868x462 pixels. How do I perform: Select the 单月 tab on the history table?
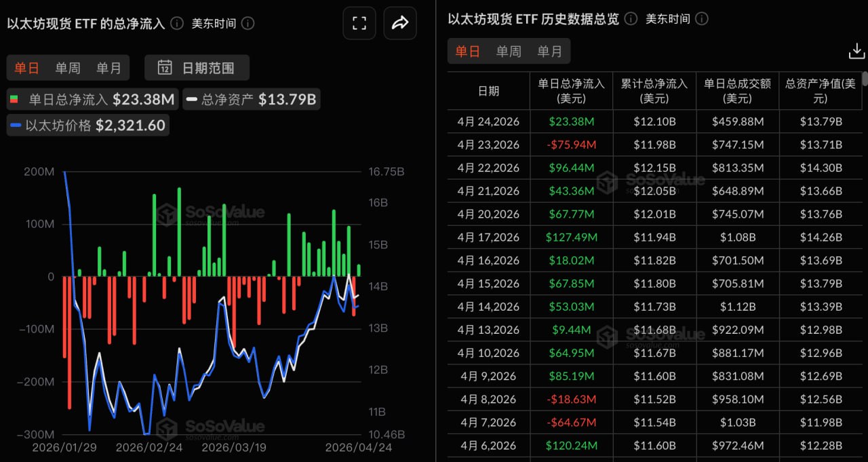(x=550, y=51)
